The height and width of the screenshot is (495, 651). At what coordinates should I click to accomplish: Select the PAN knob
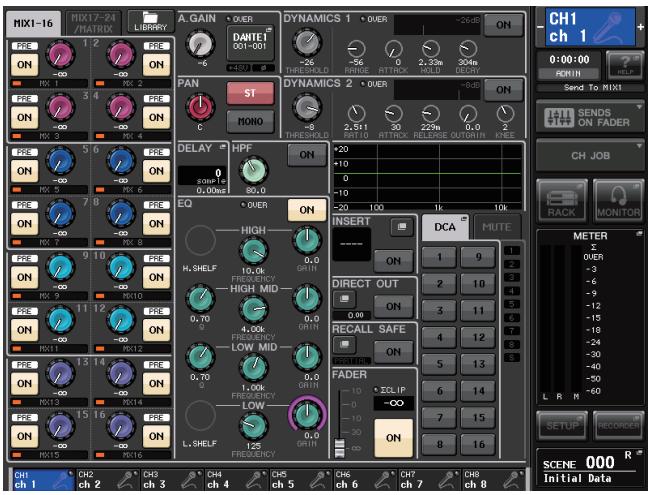click(x=200, y=107)
